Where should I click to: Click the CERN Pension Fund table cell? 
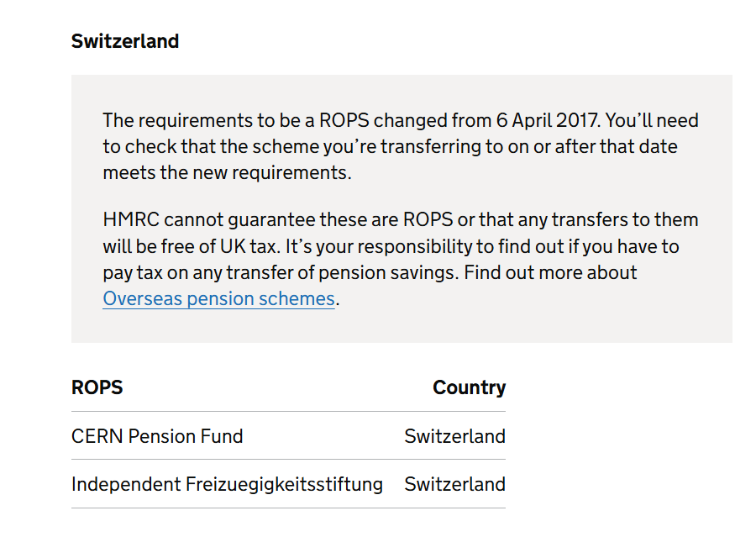157,436
